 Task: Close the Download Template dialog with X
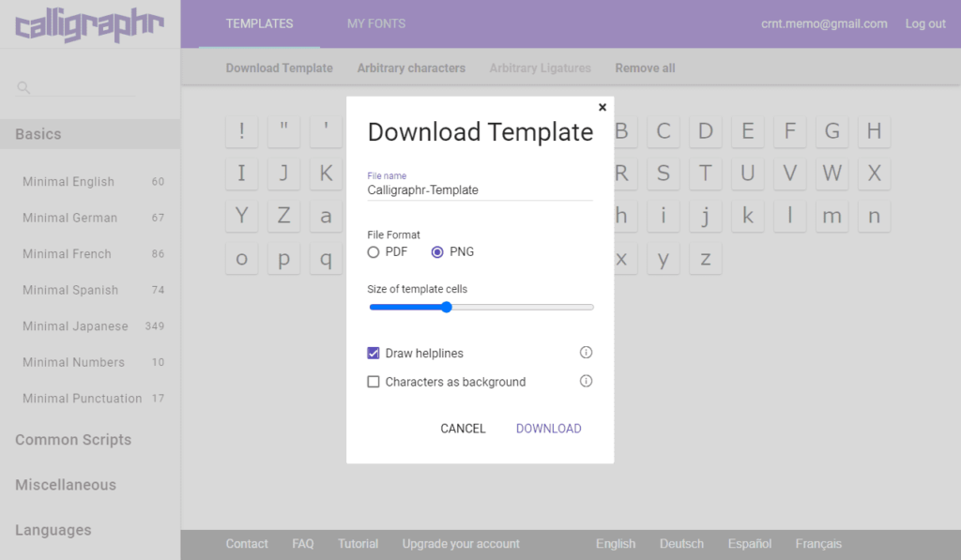tap(603, 107)
